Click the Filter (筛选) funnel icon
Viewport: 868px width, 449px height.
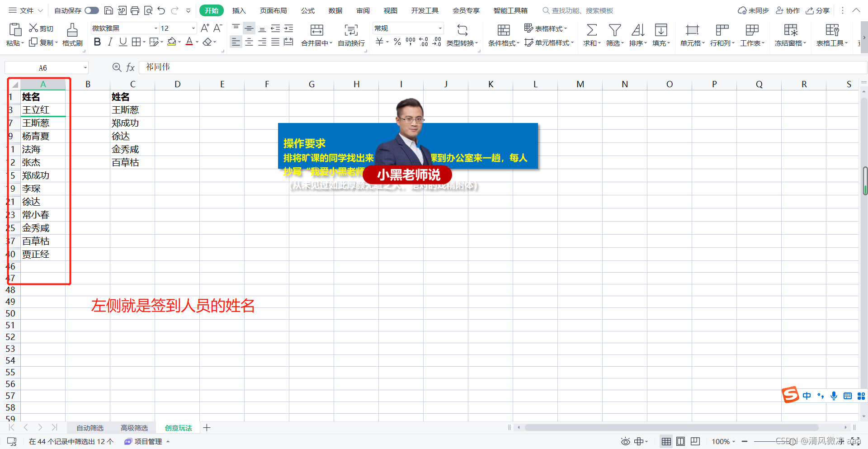pos(614,30)
